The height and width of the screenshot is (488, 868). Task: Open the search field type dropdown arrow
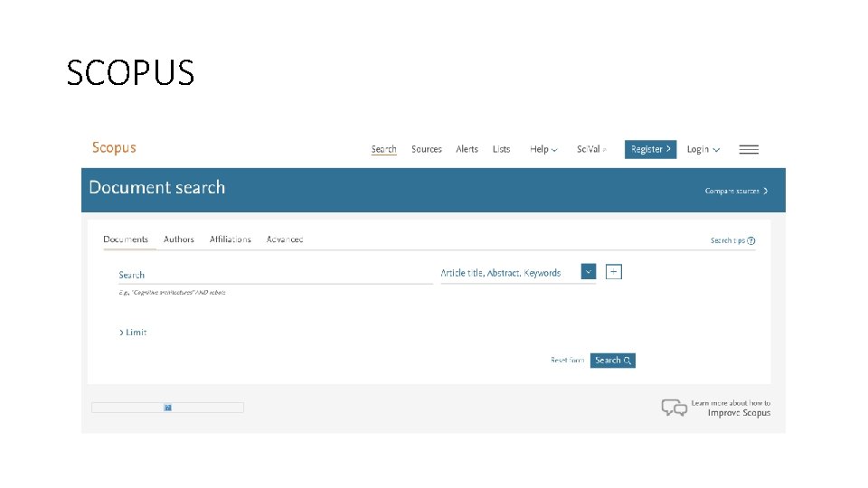pos(589,272)
